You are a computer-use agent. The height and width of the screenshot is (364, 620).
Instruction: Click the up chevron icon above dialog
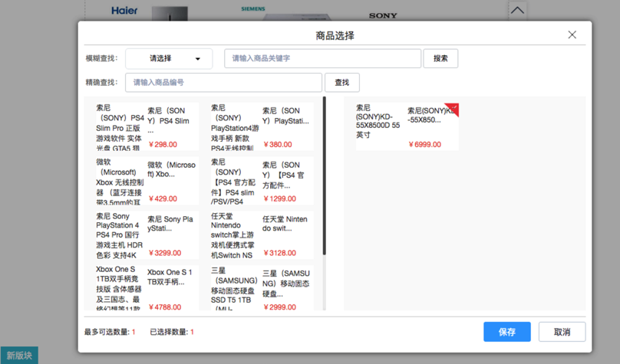click(518, 11)
